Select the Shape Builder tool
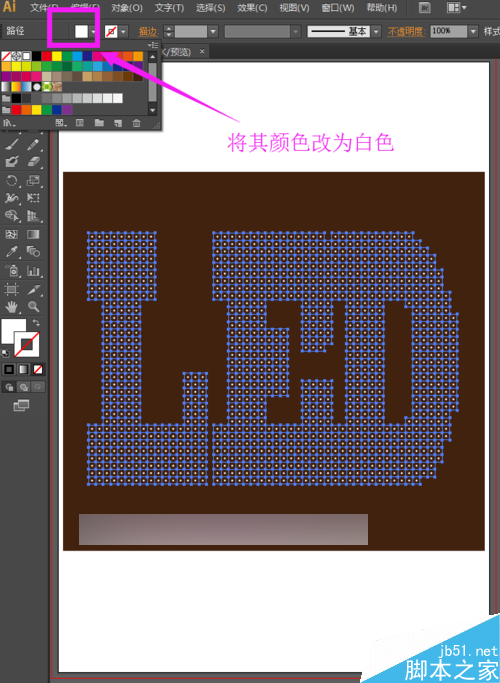500x683 pixels. coord(12,215)
